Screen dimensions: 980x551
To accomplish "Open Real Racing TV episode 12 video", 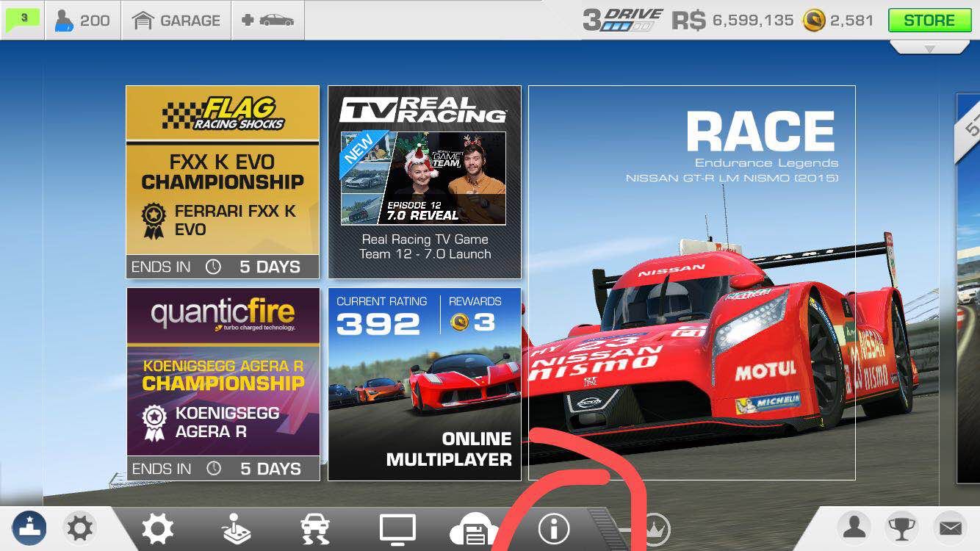I will pyautogui.click(x=423, y=179).
